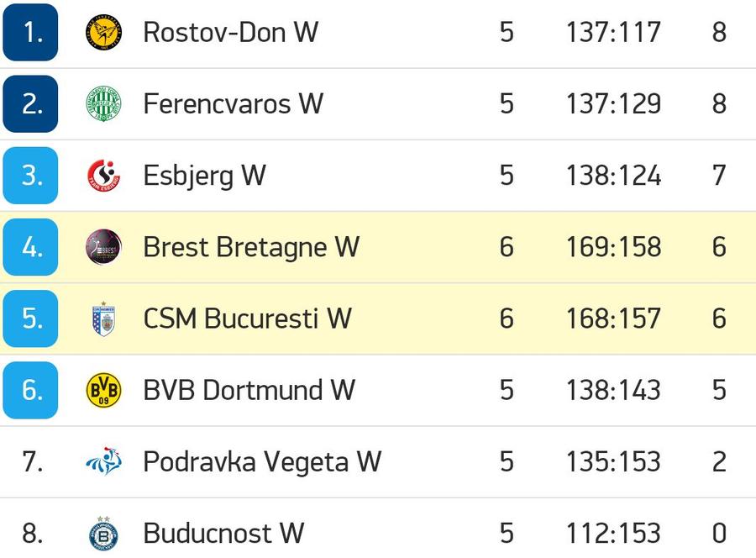Open the Ferencvaros W team link

(233, 103)
